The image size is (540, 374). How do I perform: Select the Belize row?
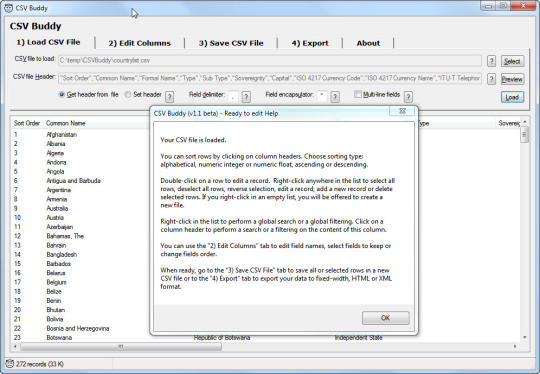pyautogui.click(x=54, y=291)
